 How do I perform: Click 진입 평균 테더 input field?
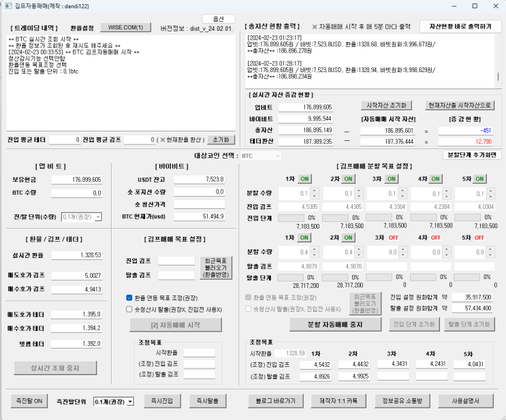(65, 140)
